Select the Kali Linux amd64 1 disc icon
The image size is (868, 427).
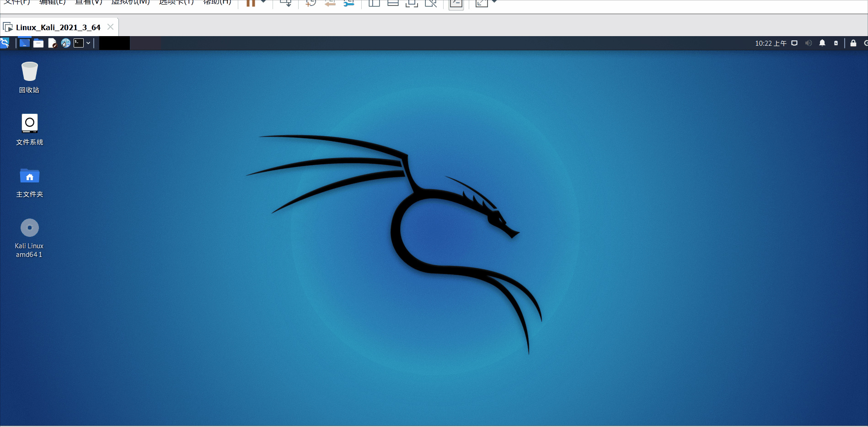tap(29, 238)
